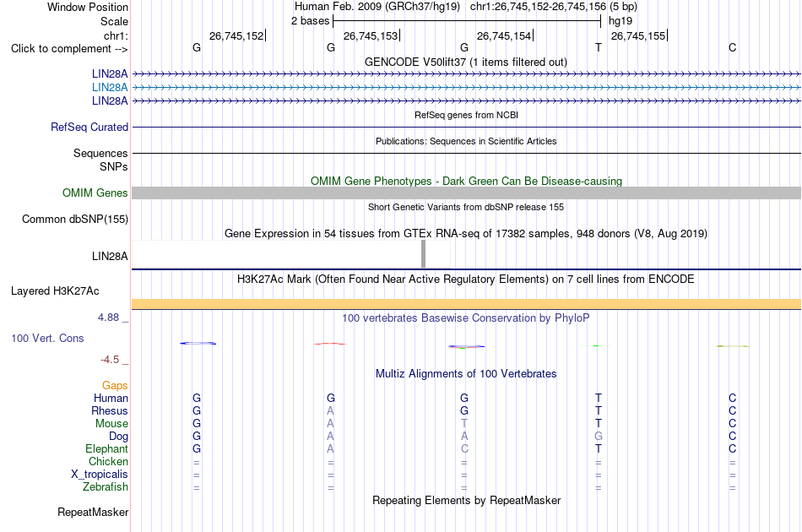Click the Common dbSNP(155) track label
802x532 pixels.
click(75, 219)
